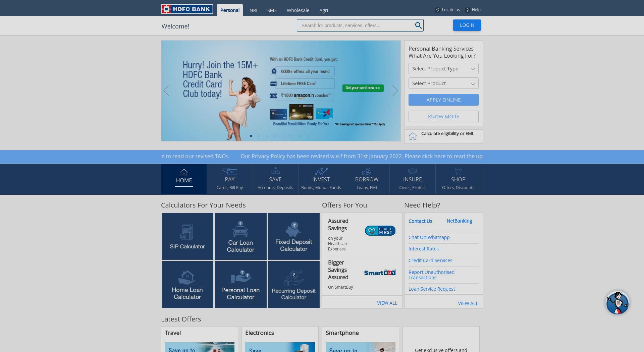The image size is (644, 352).
Task: Open the PAY Cards, Bill Pay menu
Action: (230, 179)
